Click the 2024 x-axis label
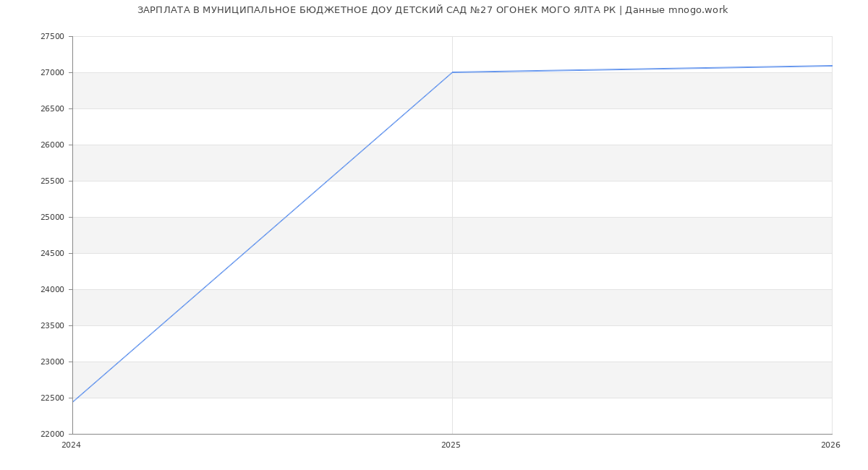This screenshot has width=868, height=470. pyautogui.click(x=71, y=445)
